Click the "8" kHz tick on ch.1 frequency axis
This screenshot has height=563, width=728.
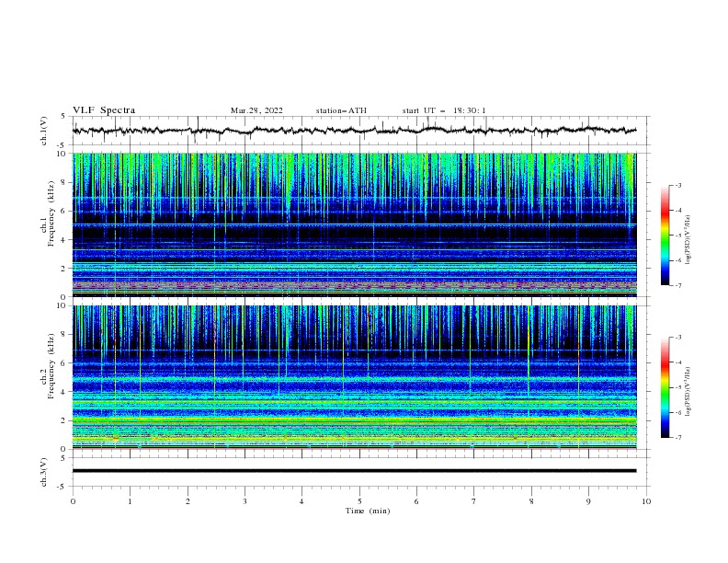pyautogui.click(x=64, y=182)
